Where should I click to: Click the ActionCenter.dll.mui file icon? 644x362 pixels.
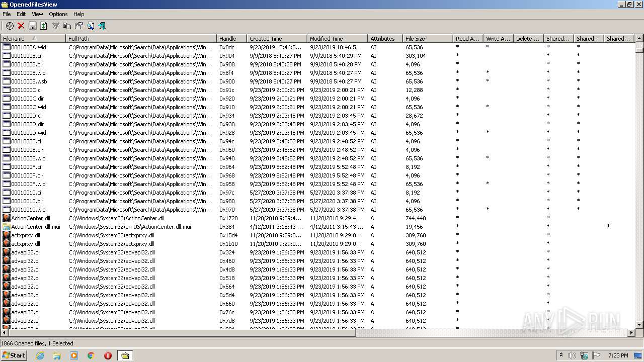tap(7, 226)
